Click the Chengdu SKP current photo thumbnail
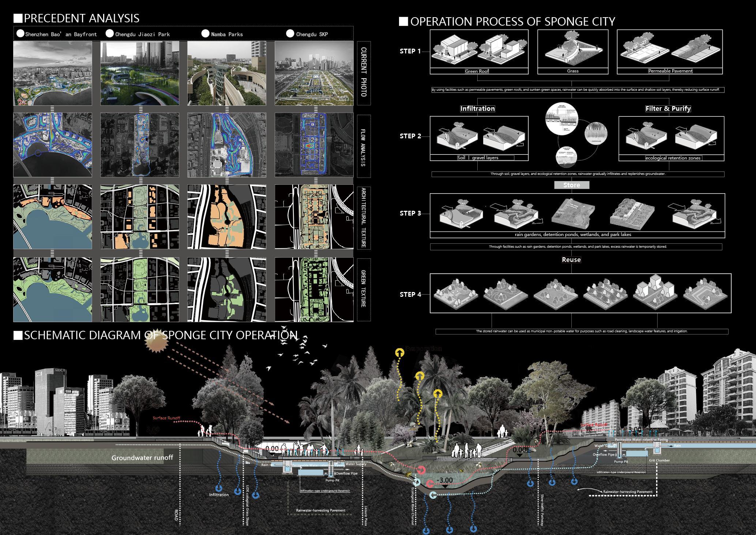Image resolution: width=756 pixels, height=535 pixels. click(313, 73)
